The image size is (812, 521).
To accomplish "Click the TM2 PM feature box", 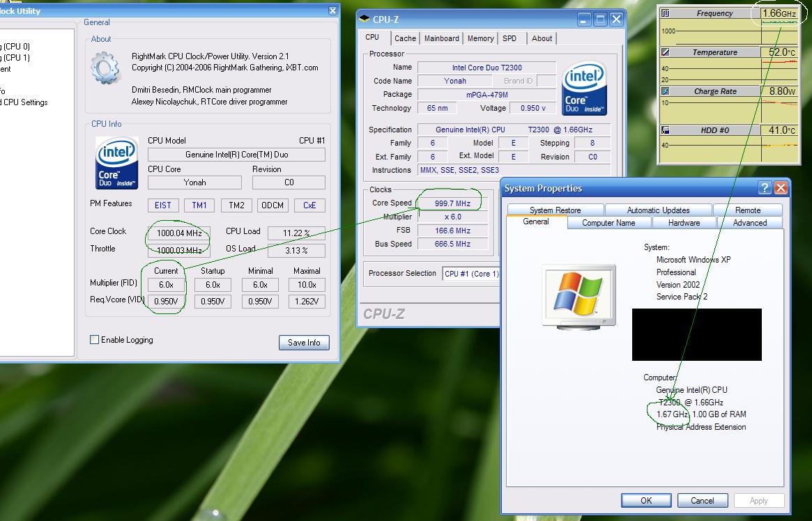I will click(237, 205).
